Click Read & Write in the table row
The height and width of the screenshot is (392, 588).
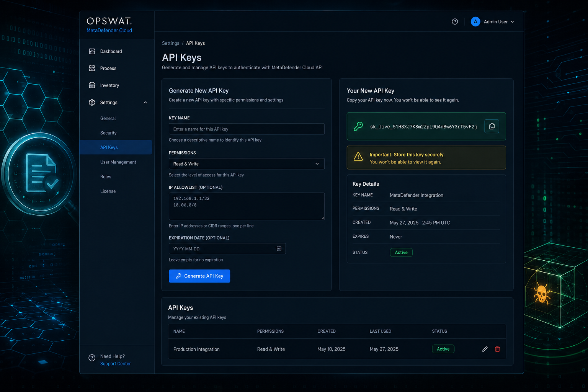[271, 349]
